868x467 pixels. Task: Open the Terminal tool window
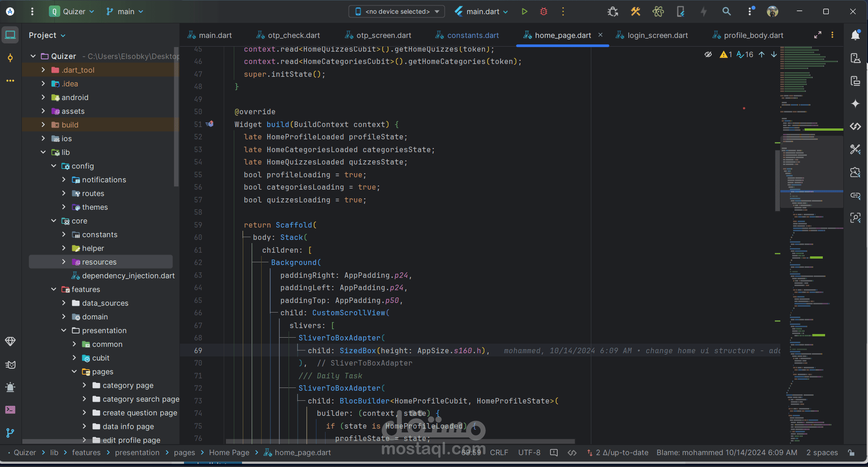click(x=10, y=410)
